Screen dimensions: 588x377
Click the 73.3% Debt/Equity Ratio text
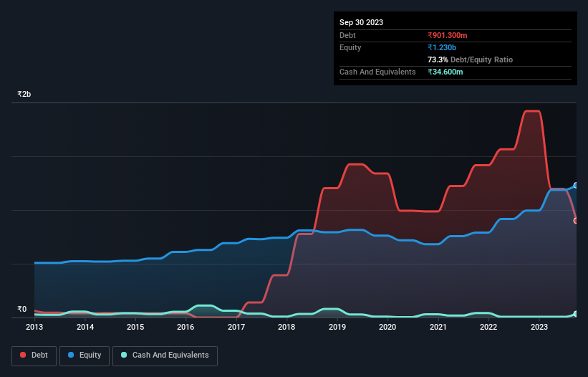coord(470,59)
